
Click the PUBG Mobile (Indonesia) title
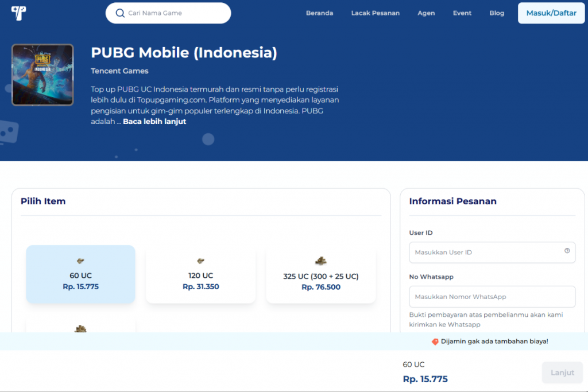coord(184,52)
